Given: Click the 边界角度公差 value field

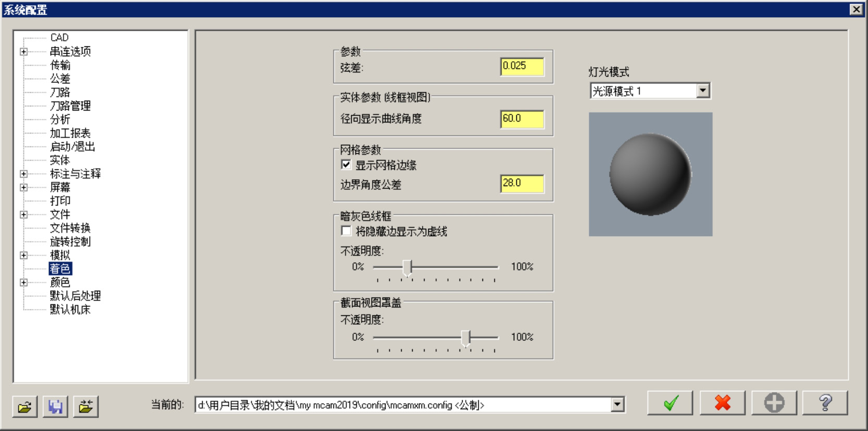Looking at the screenshot, I should pos(522,183).
